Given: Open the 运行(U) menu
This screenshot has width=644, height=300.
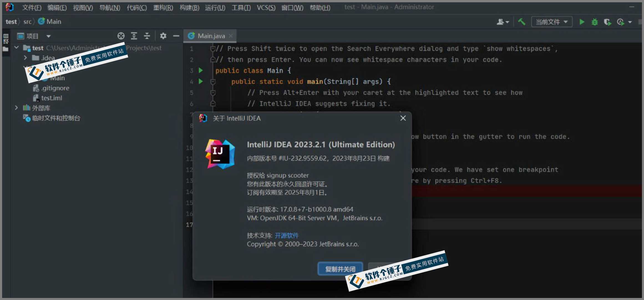Looking at the screenshot, I should coord(215,7).
